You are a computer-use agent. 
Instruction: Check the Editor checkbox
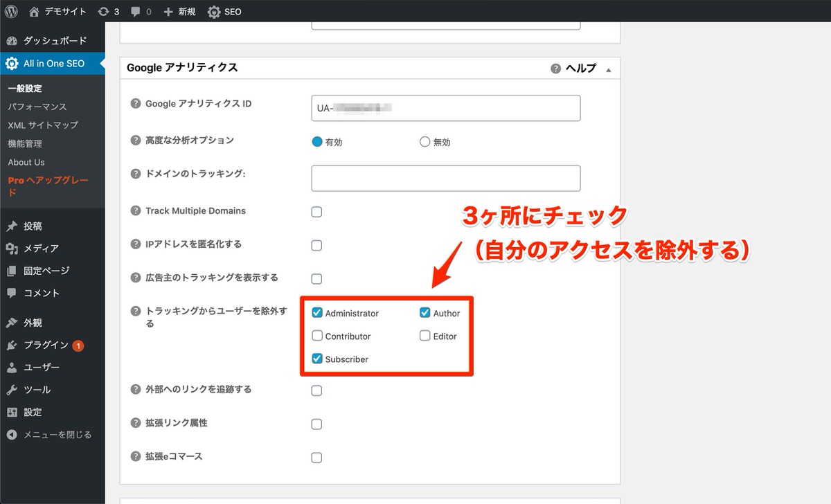point(425,336)
